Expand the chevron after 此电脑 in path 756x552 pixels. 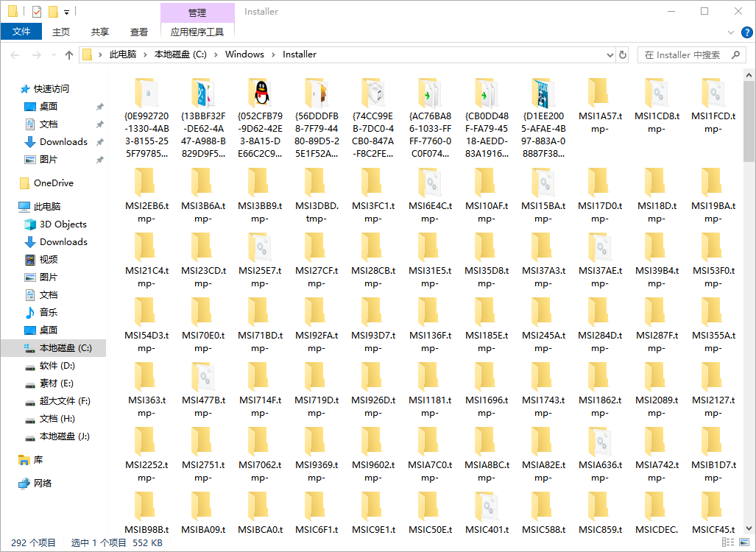144,54
